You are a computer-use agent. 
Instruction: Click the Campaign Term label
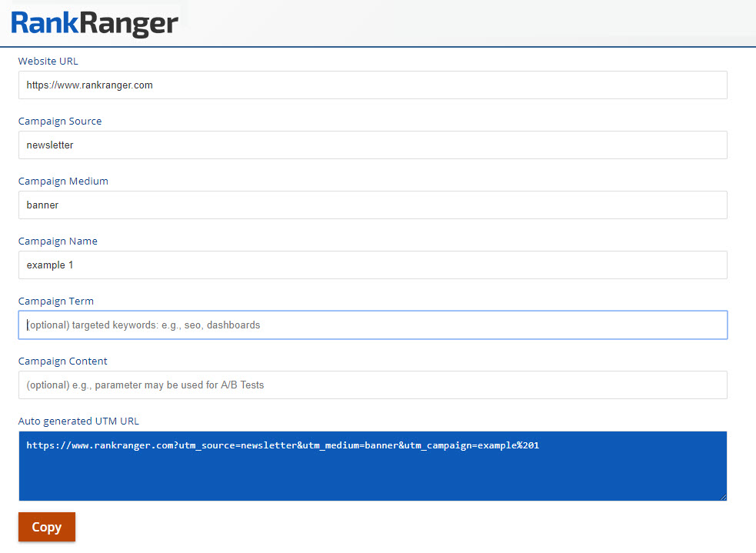coord(56,301)
